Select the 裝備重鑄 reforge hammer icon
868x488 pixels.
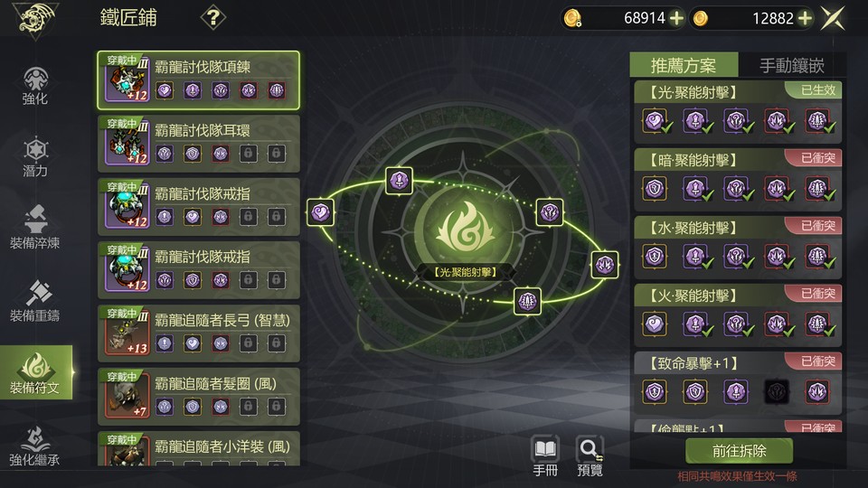(35, 301)
